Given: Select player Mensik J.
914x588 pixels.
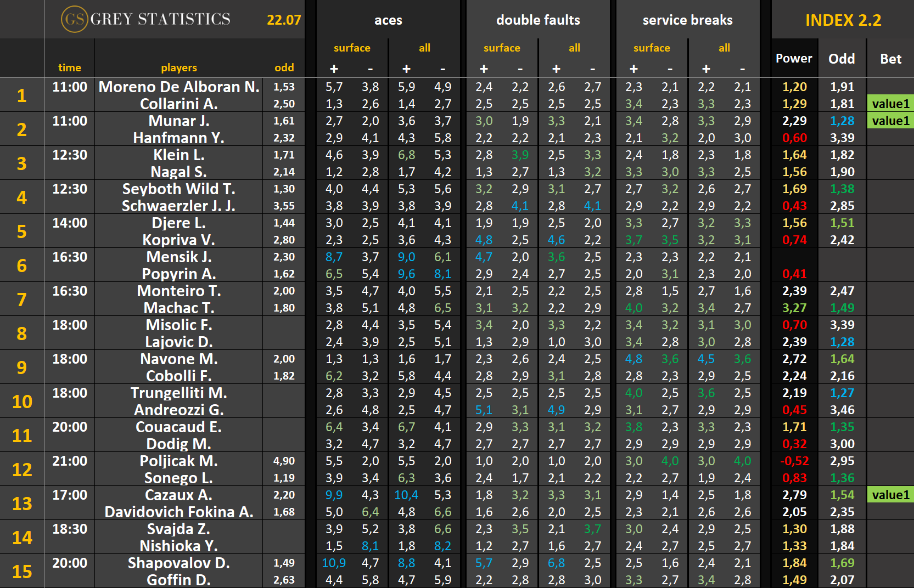Looking at the screenshot, I should tap(179, 257).
